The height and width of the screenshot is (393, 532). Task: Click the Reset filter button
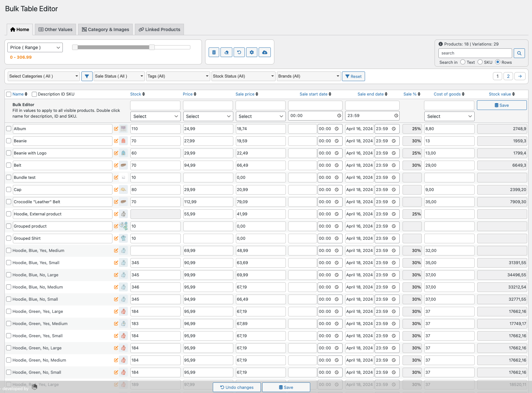click(353, 76)
